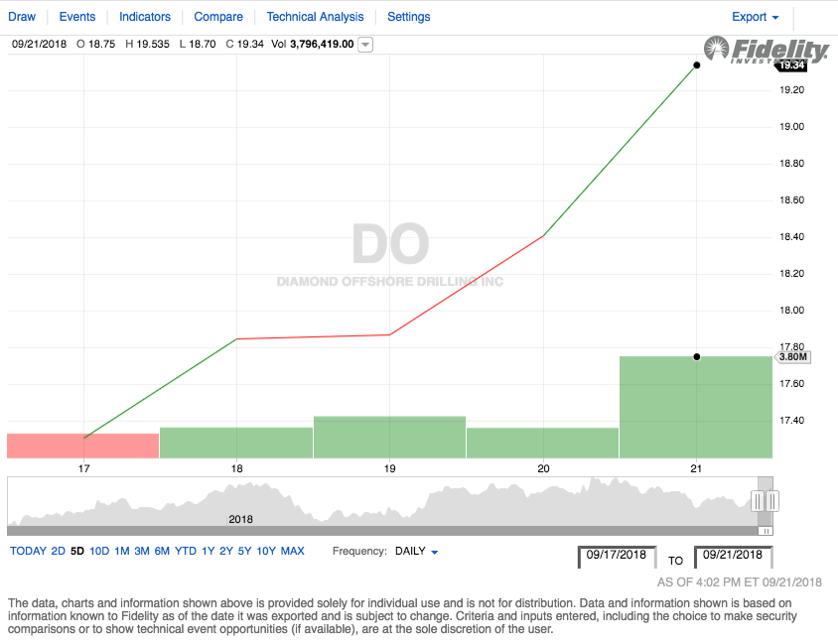The width and height of the screenshot is (838, 644).
Task: Click the L 18.70 low value
Action: click(x=198, y=45)
